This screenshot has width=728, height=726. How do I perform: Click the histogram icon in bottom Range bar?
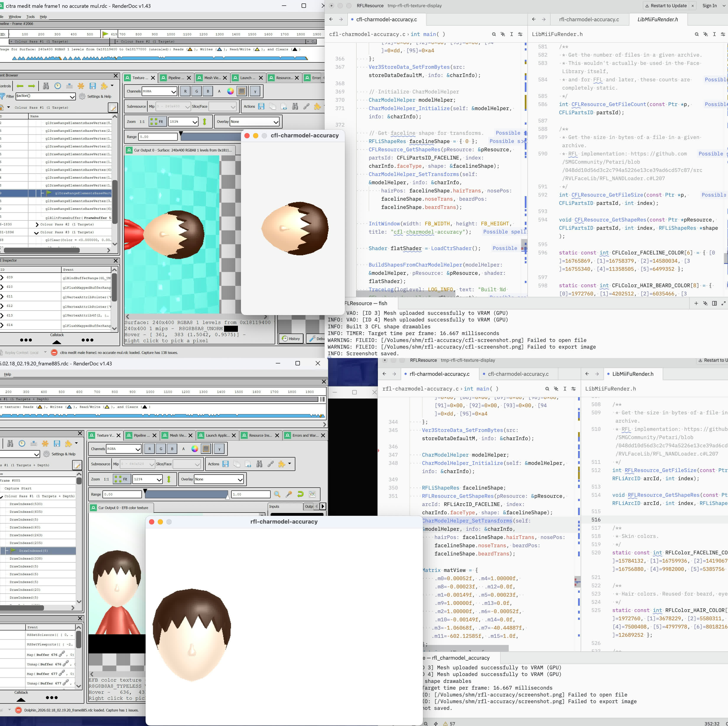(x=312, y=494)
